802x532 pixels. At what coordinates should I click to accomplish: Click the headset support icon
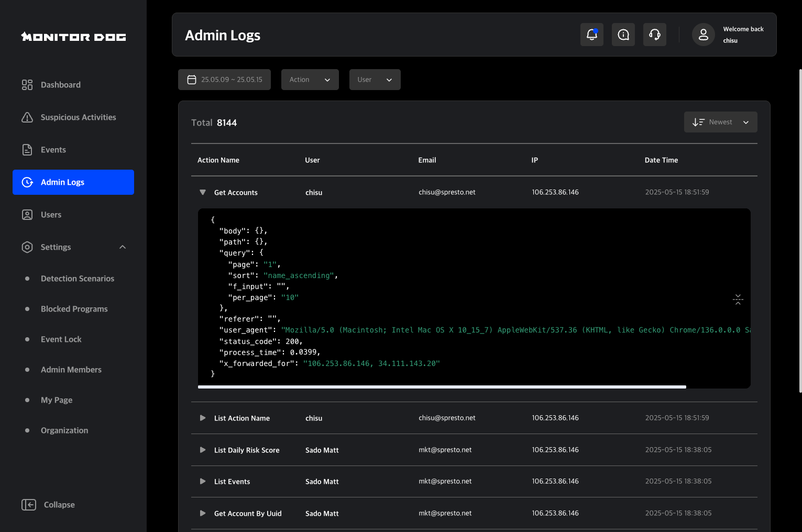pyautogui.click(x=654, y=35)
